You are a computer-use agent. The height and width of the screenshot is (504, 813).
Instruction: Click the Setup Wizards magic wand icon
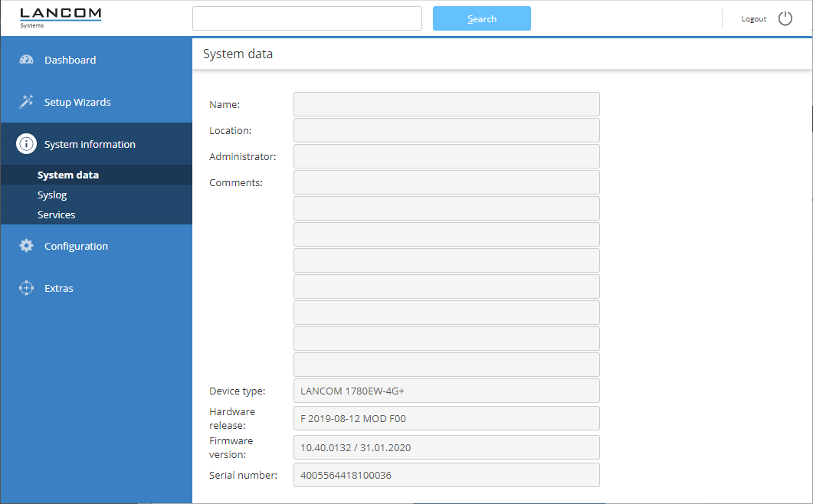click(27, 102)
